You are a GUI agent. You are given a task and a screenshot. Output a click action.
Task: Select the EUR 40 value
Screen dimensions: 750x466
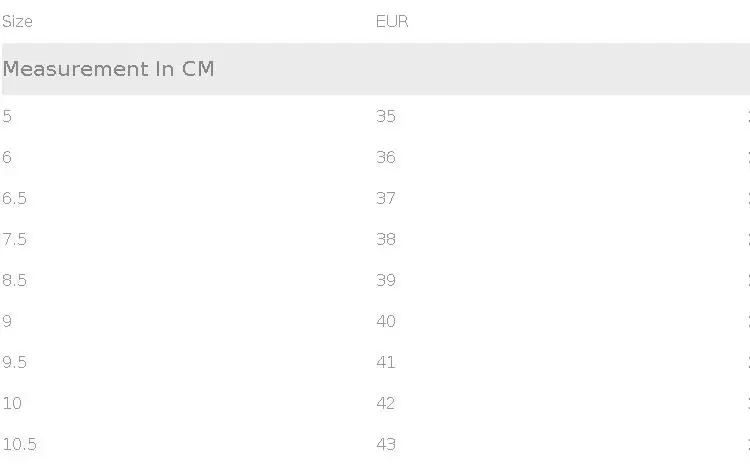(x=386, y=321)
